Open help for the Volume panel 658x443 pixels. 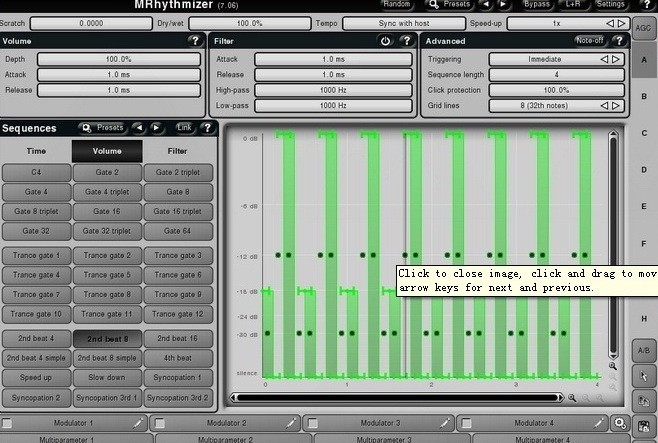click(x=195, y=41)
